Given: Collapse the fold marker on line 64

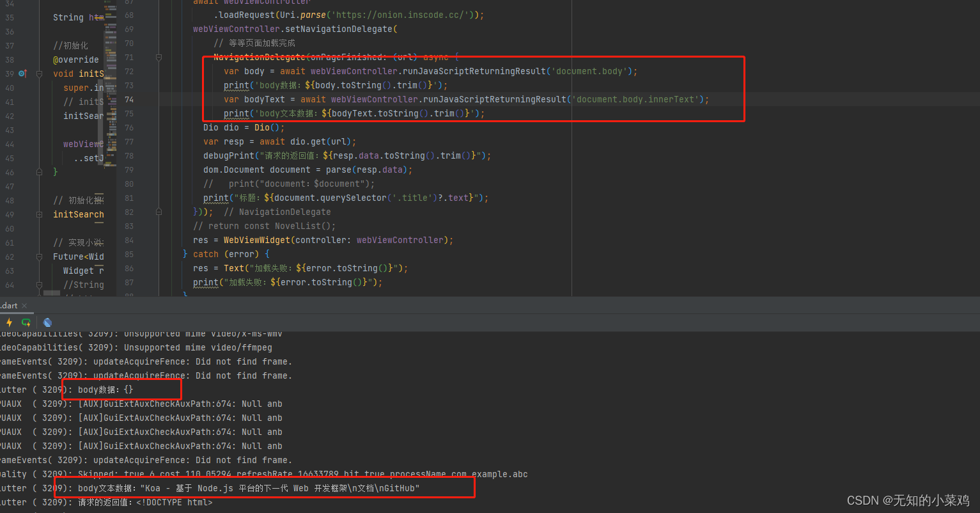Looking at the screenshot, I should [x=39, y=285].
